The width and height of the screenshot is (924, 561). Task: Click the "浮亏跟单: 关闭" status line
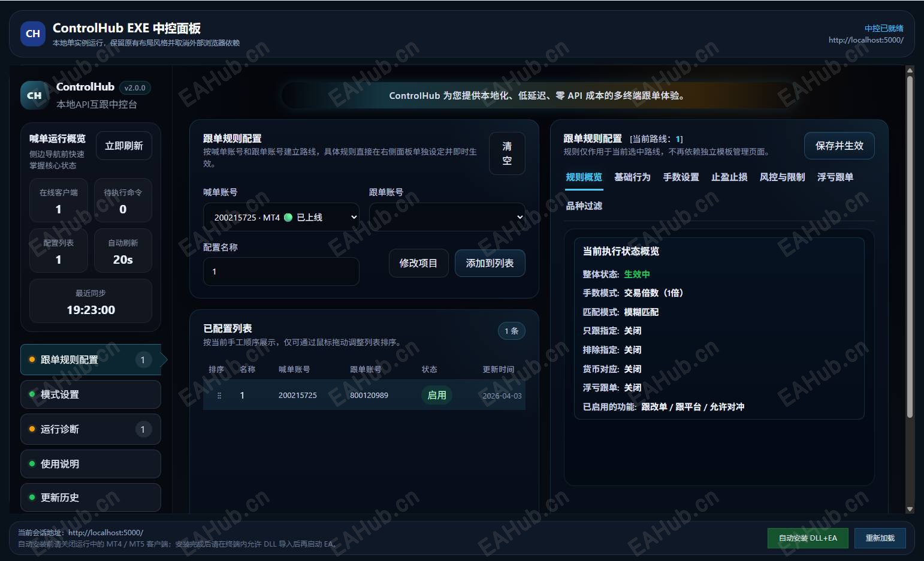click(612, 388)
